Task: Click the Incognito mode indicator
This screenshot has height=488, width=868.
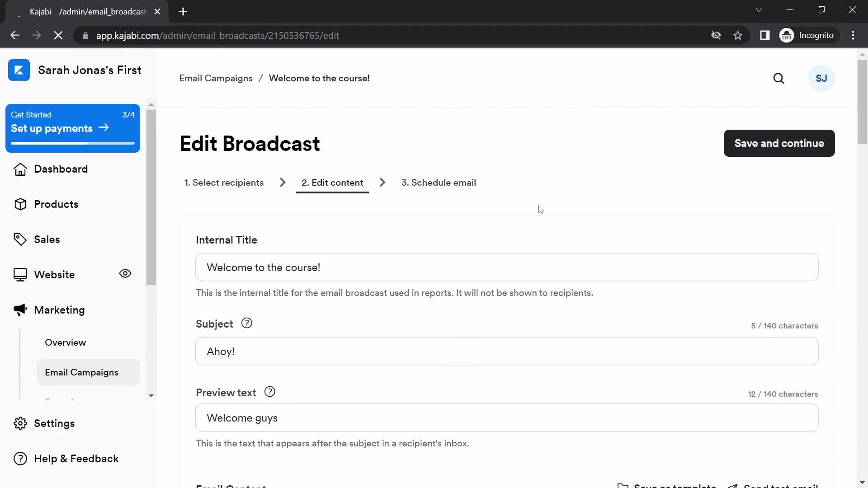Action: pos(808,35)
